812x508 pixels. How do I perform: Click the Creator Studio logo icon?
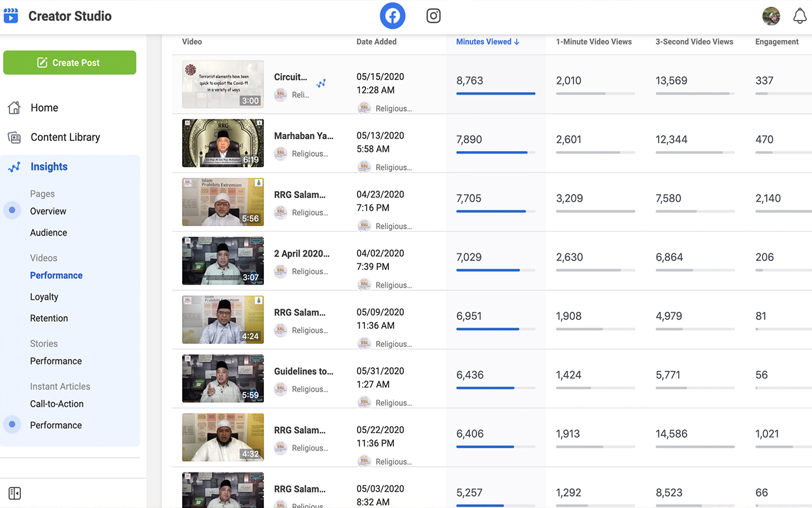11,16
